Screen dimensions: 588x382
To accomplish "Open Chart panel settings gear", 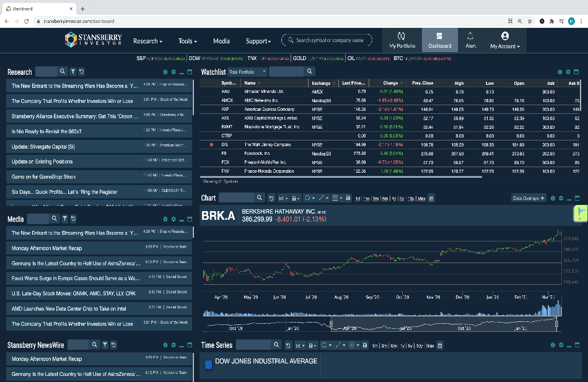I will pyautogui.click(x=561, y=198).
